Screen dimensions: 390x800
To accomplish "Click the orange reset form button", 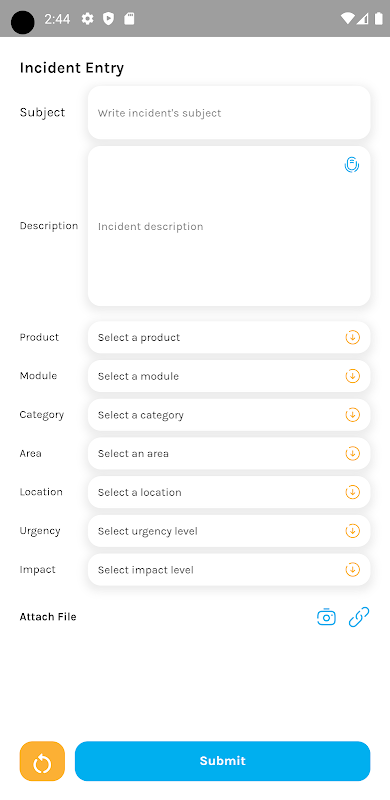I will (x=42, y=761).
